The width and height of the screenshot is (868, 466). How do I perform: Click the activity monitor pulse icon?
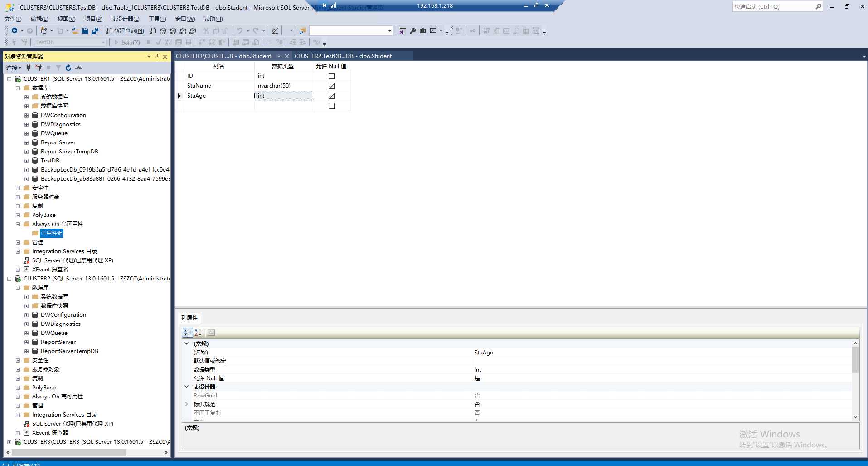pyautogui.click(x=78, y=68)
